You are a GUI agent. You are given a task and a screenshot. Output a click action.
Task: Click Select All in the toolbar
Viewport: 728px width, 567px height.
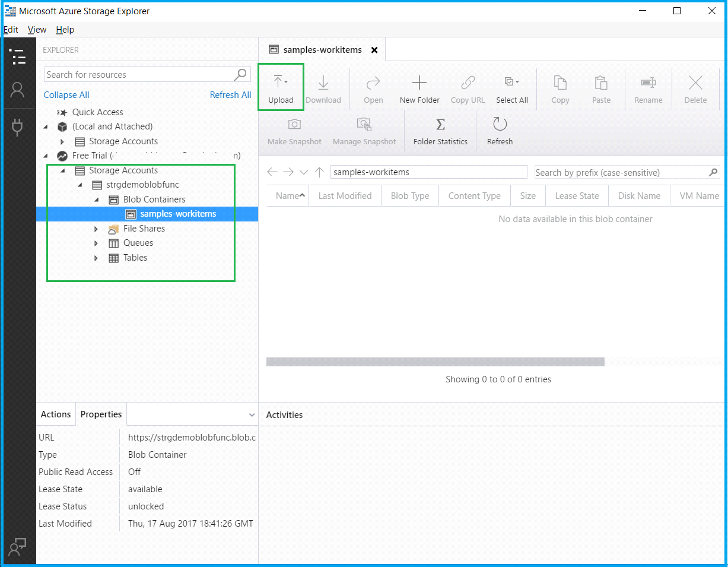(x=512, y=89)
